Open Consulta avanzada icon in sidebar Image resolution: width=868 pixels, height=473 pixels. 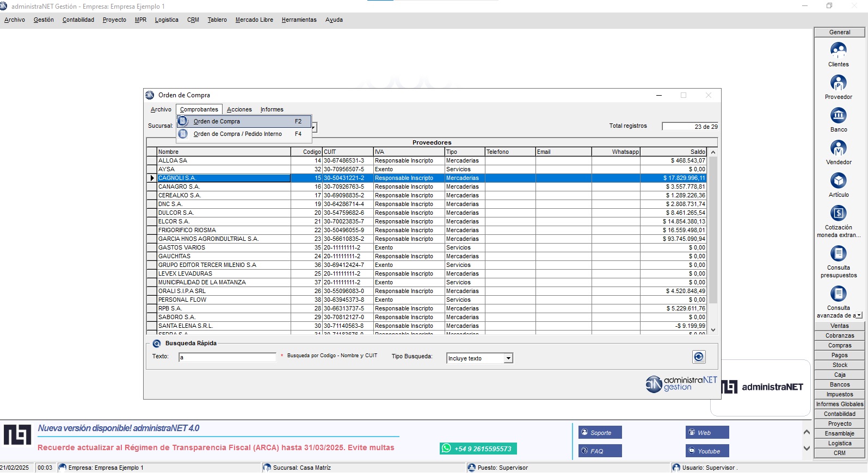click(x=838, y=294)
